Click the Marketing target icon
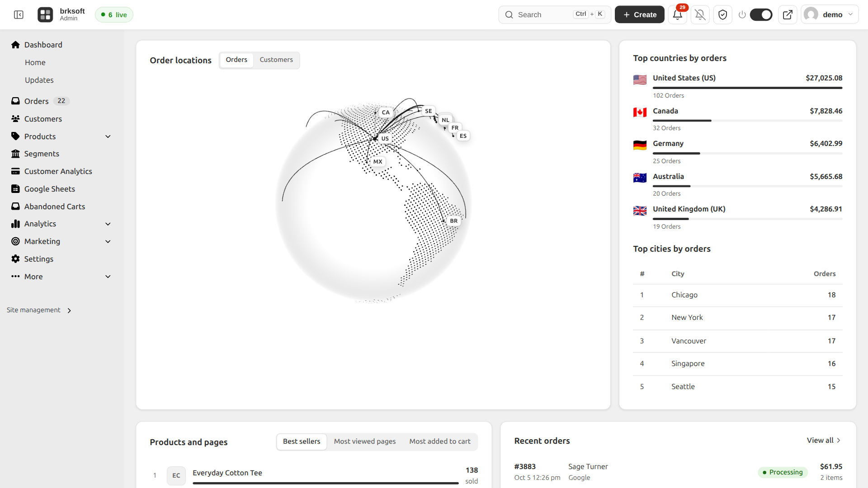This screenshot has height=488, width=868. coord(15,241)
